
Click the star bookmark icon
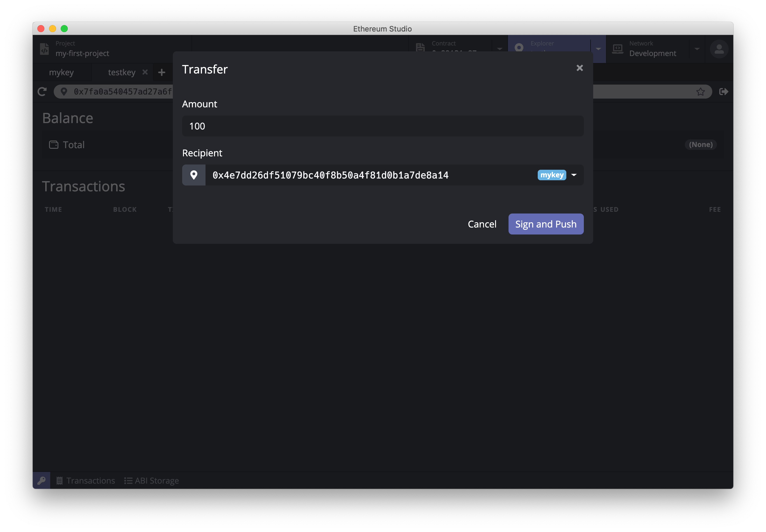[700, 92]
